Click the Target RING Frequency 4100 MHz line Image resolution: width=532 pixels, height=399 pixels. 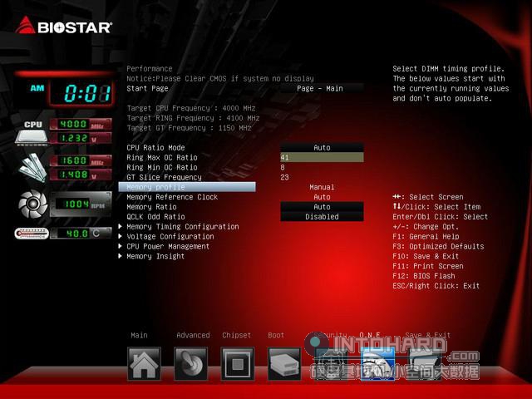[193, 118]
